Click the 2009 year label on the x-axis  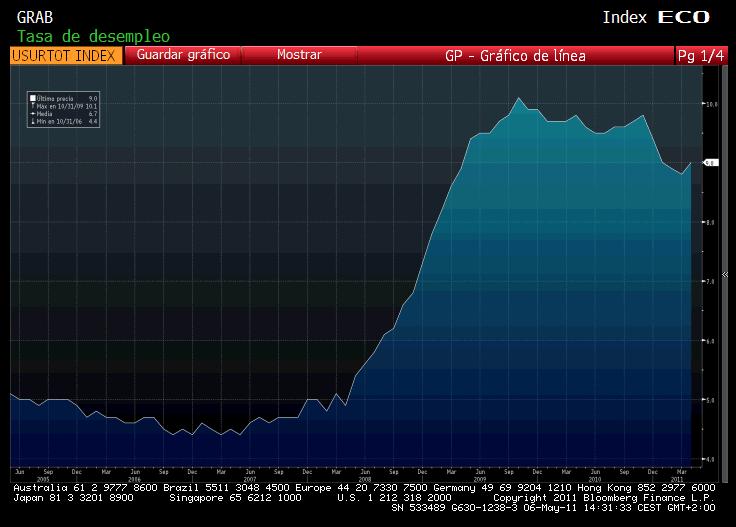point(480,479)
